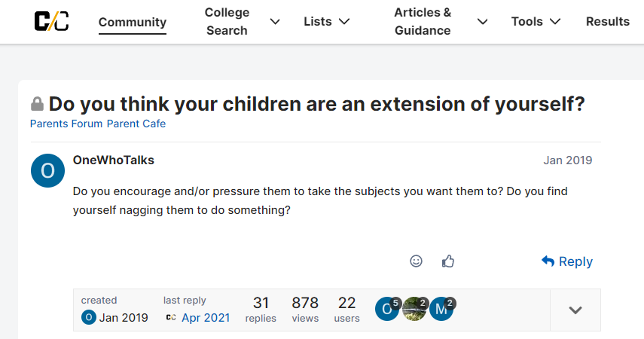Add an emoji reaction to the post
Image resolution: width=644 pixels, height=339 pixels.
[416, 261]
